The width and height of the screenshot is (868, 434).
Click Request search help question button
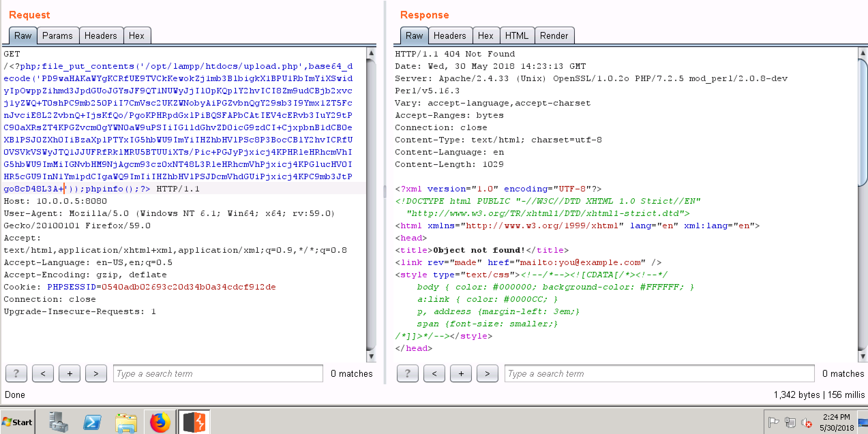[x=16, y=374]
